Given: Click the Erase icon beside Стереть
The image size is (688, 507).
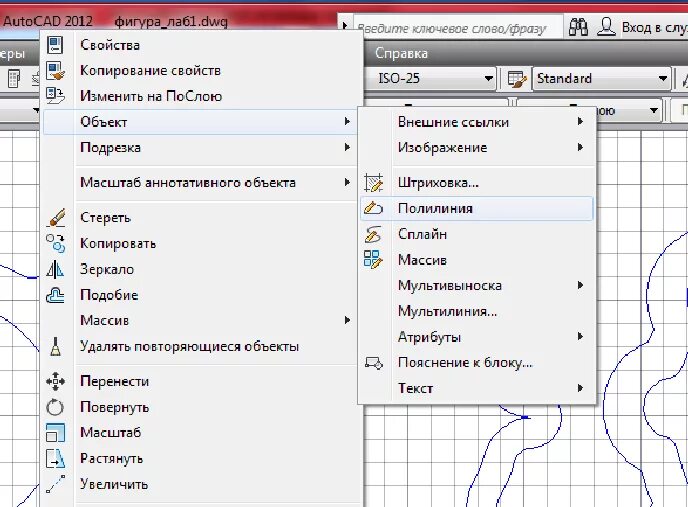Looking at the screenshot, I should point(55,217).
